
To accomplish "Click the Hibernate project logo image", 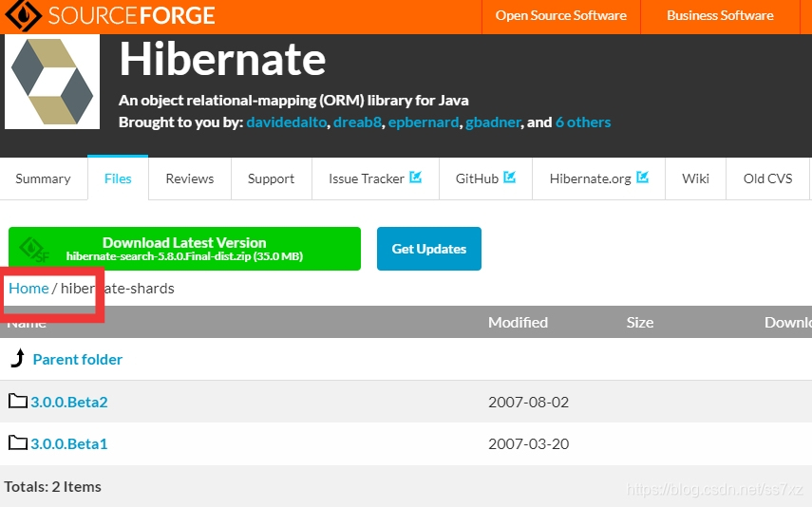I will (x=52, y=82).
